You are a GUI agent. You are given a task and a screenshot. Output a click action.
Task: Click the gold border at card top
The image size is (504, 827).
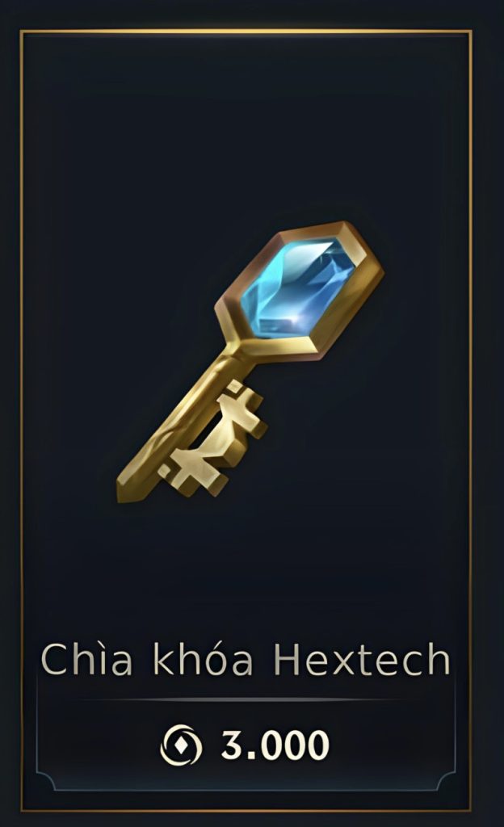point(246,31)
